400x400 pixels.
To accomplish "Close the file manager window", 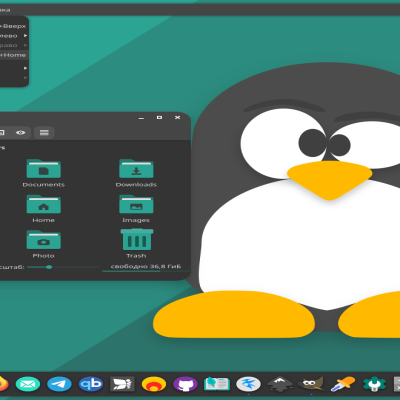I will click(x=178, y=117).
